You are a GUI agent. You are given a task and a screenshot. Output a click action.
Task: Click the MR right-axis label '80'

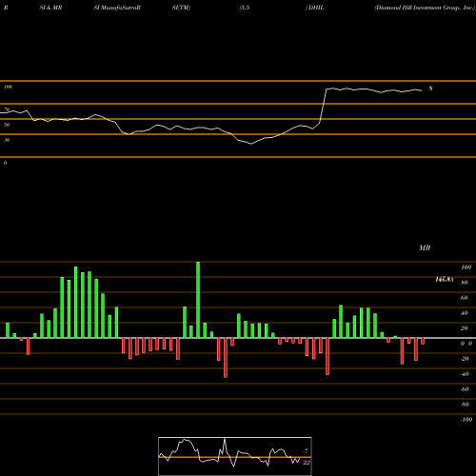pos(465,283)
